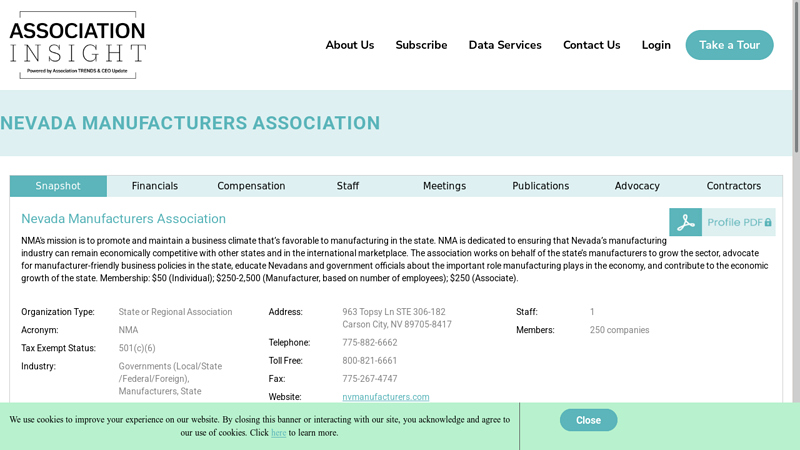
Task: Click the fax number 775-267-4747
Action: click(369, 379)
